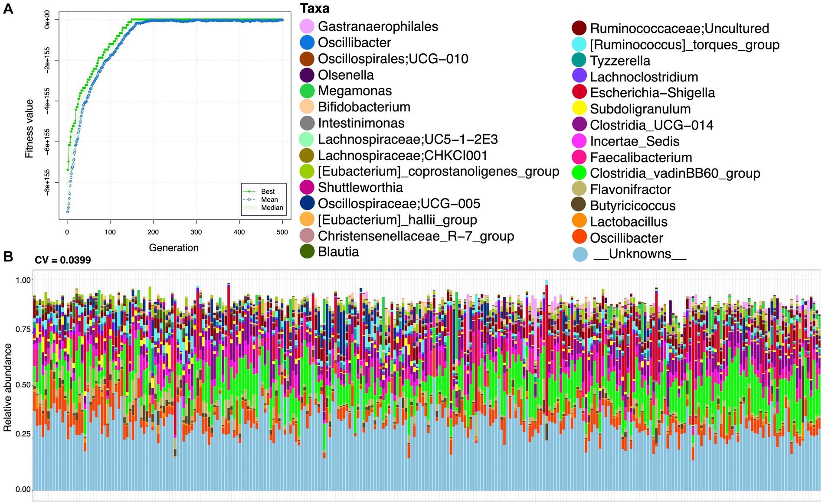The width and height of the screenshot is (825, 504).
Task: Click the '300' generation tick label
Action: tap(196, 232)
